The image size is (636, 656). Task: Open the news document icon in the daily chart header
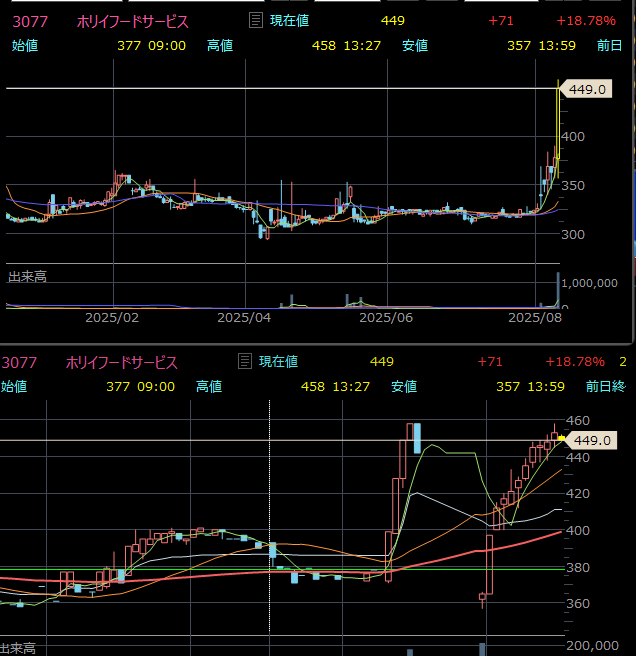[256, 20]
